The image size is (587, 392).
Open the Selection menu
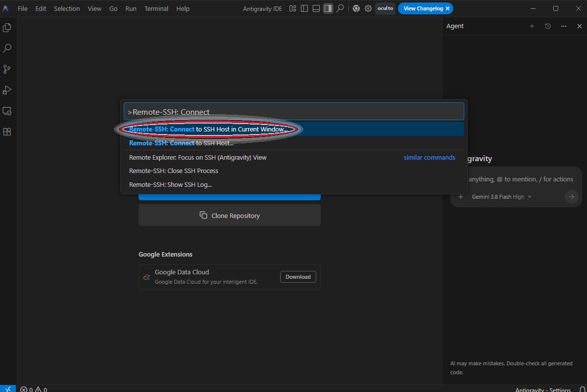[67, 8]
